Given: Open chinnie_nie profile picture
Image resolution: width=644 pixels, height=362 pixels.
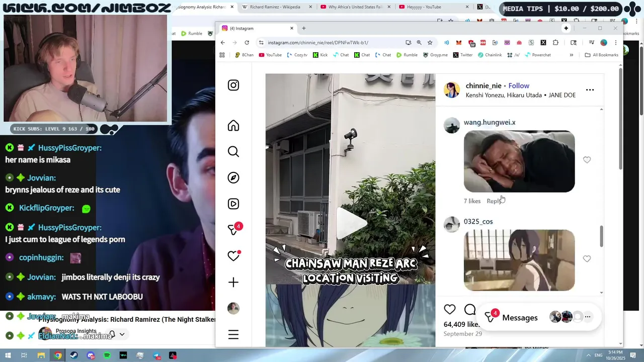Looking at the screenshot, I should point(452,90).
